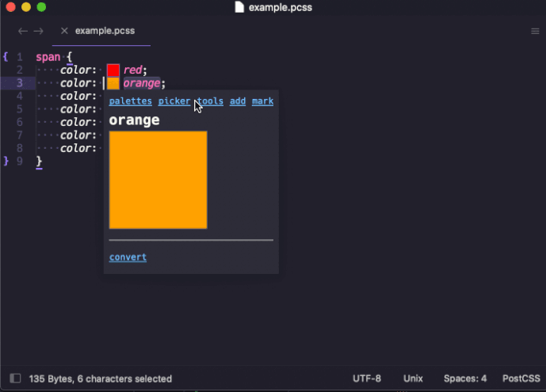Open the PostCSS syntax selector

521,379
